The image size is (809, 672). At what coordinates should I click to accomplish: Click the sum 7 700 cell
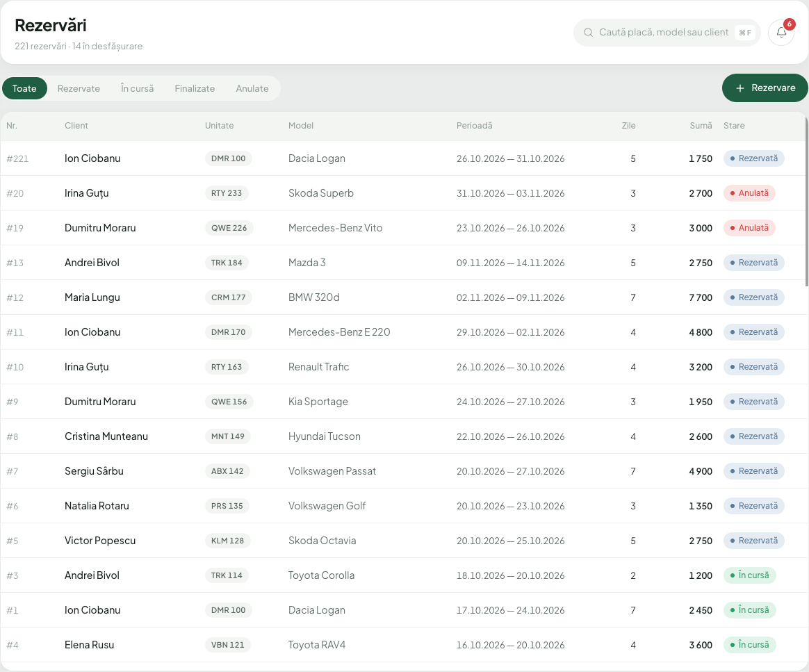(701, 297)
